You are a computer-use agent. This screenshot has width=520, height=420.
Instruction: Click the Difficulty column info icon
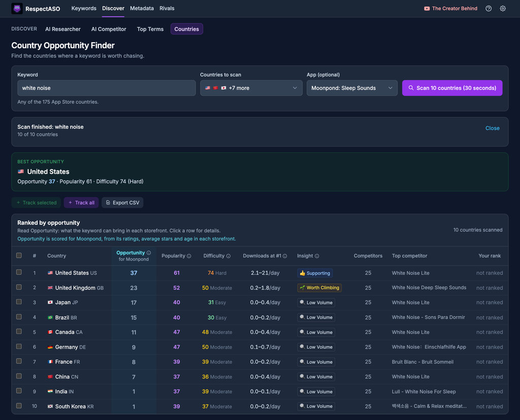point(229,256)
